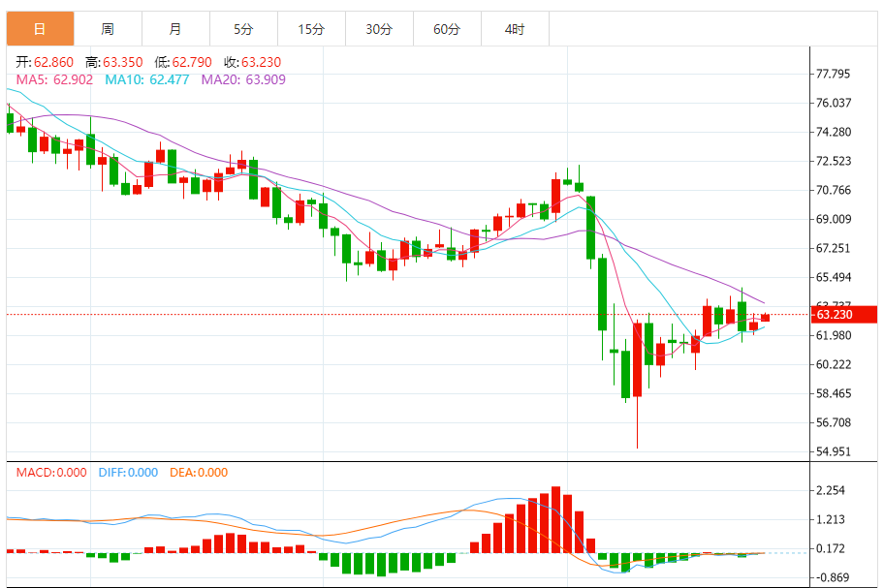Select the 30分 timeframe tab

(379, 29)
